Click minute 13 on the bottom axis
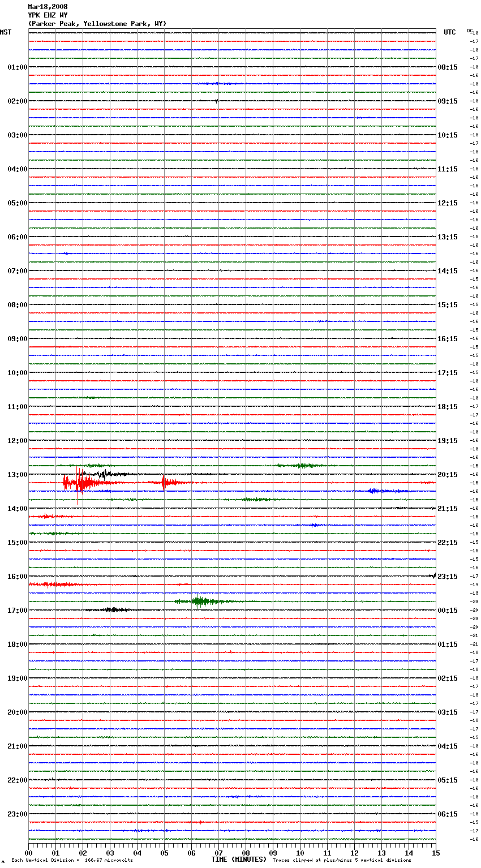The width and height of the screenshot is (481, 868). 381,853
